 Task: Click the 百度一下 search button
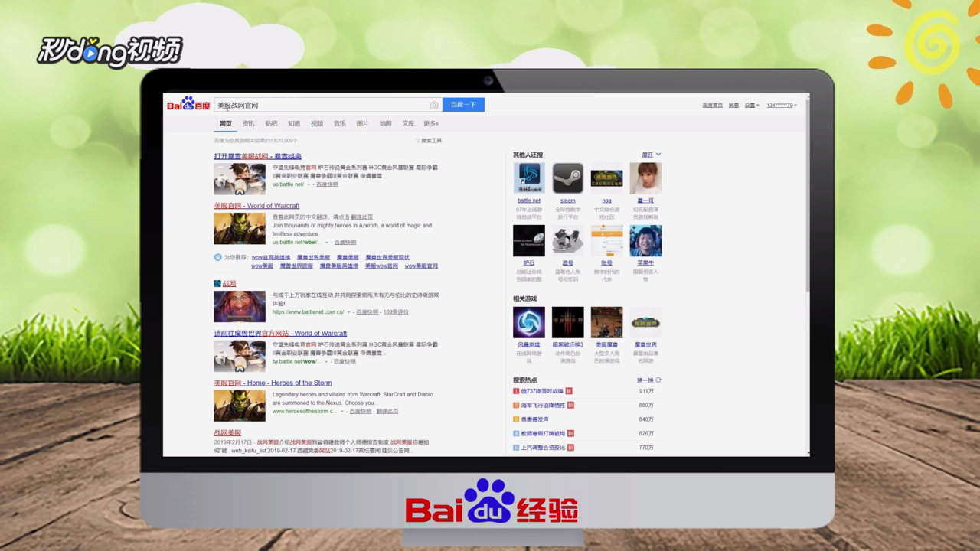pyautogui.click(x=463, y=105)
